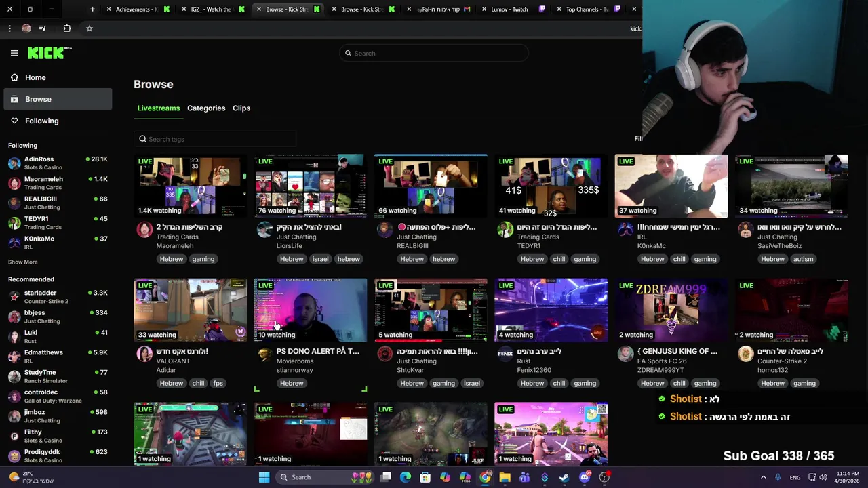Click Movierooms category on stiannorway card
Screen dimensions: 868x488
(295, 361)
